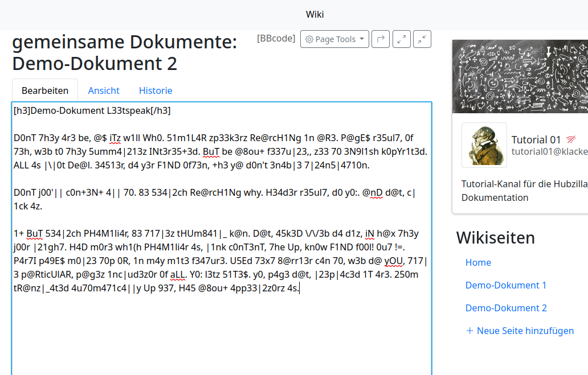Select Demo-Dokument 2 in Wikiseiten list
Image resolution: width=588 pixels, height=375 pixels.
pyautogui.click(x=505, y=308)
